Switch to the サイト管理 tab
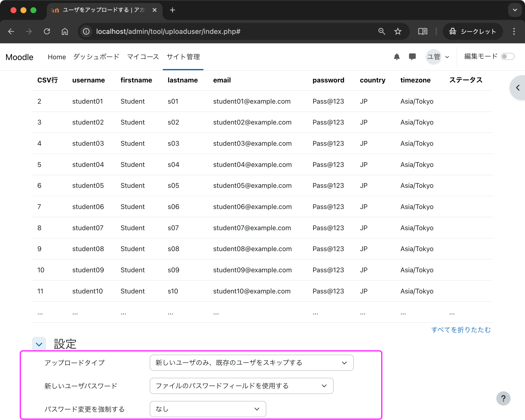525x420 pixels. point(183,57)
